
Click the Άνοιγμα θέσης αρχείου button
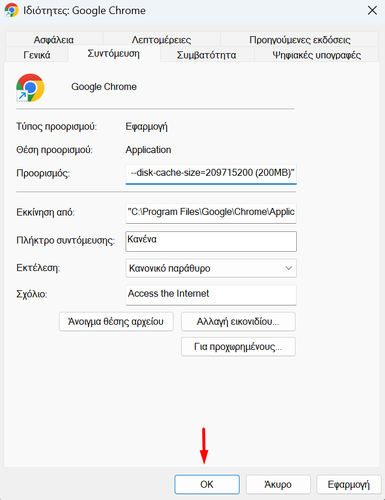click(x=116, y=322)
